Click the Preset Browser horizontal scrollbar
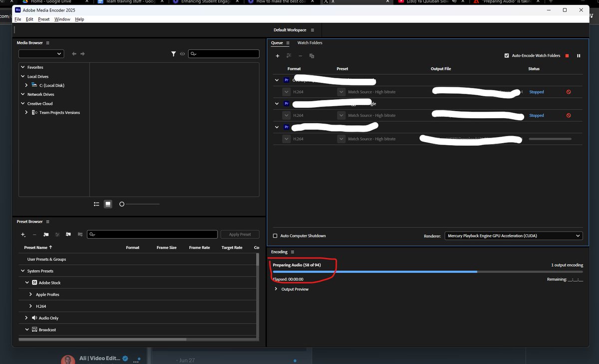 (102, 340)
